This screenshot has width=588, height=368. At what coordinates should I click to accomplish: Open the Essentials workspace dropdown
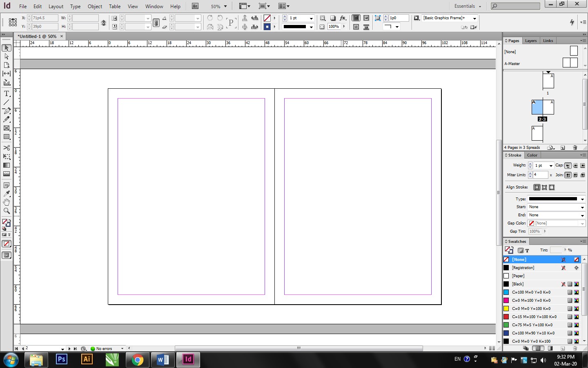[x=468, y=6]
